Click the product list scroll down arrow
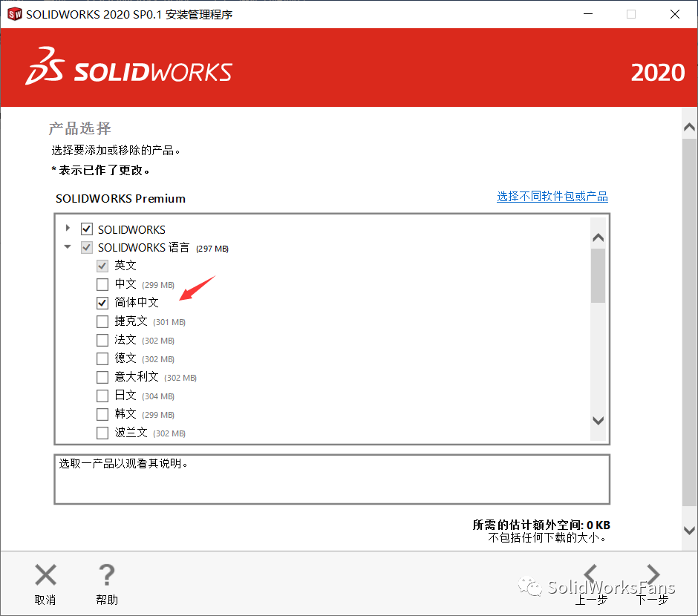This screenshot has width=698, height=616. click(598, 420)
